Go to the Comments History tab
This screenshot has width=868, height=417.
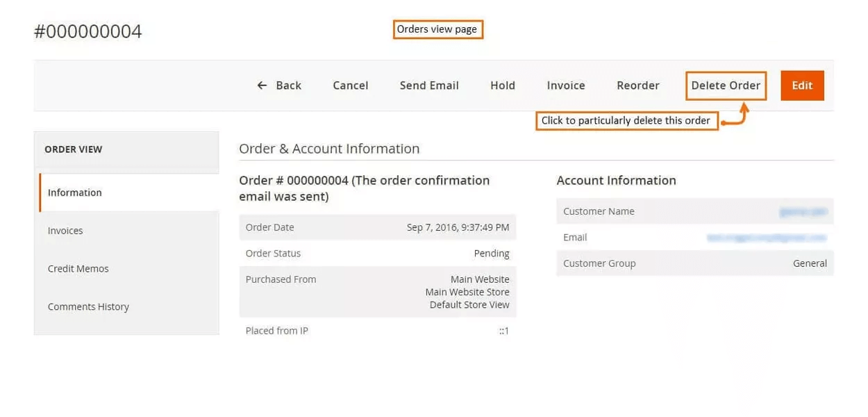tap(88, 306)
